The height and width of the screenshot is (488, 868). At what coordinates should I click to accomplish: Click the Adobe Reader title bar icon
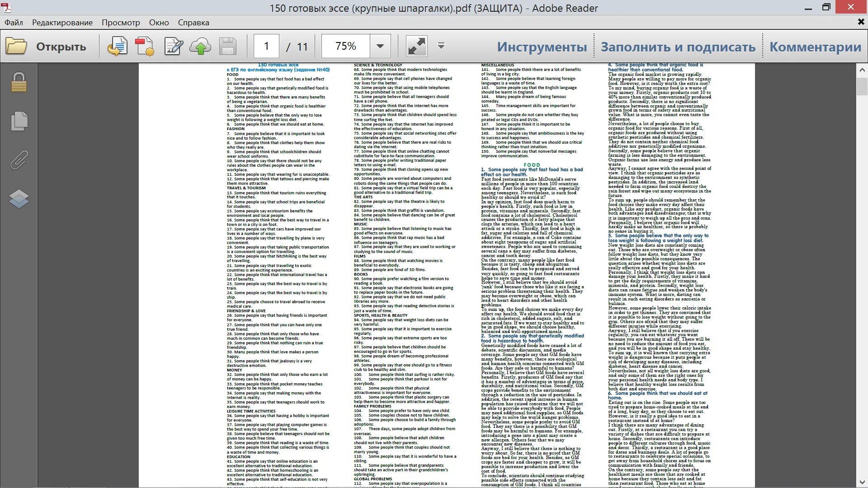coord(6,7)
